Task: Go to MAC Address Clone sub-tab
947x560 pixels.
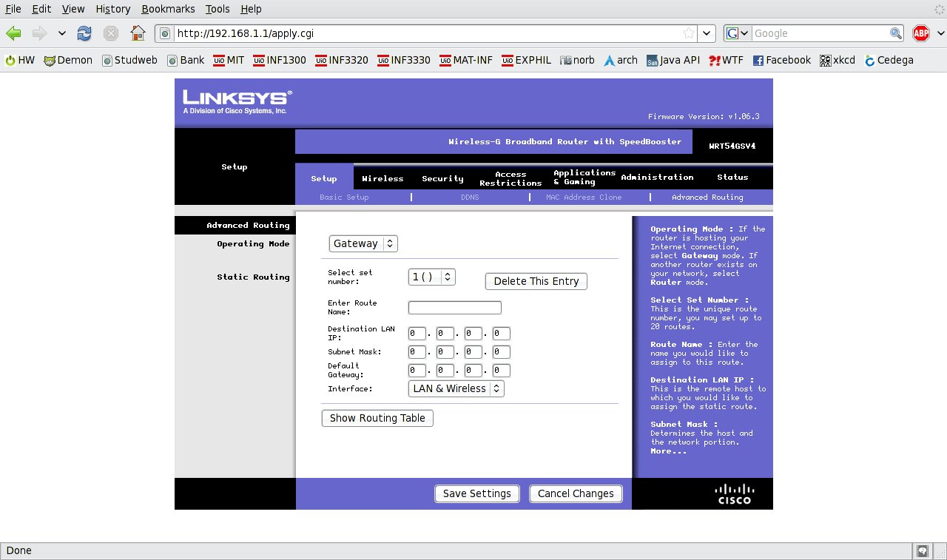Action: click(584, 198)
